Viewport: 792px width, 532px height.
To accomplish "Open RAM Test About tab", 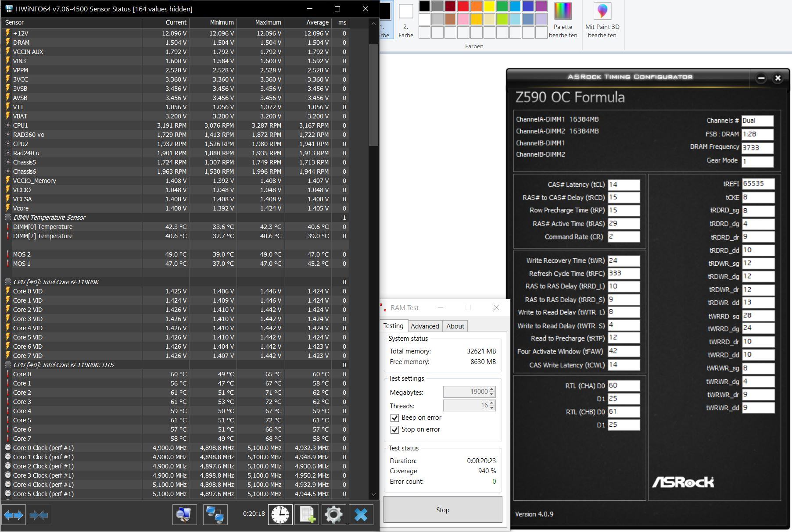I will [x=455, y=326].
